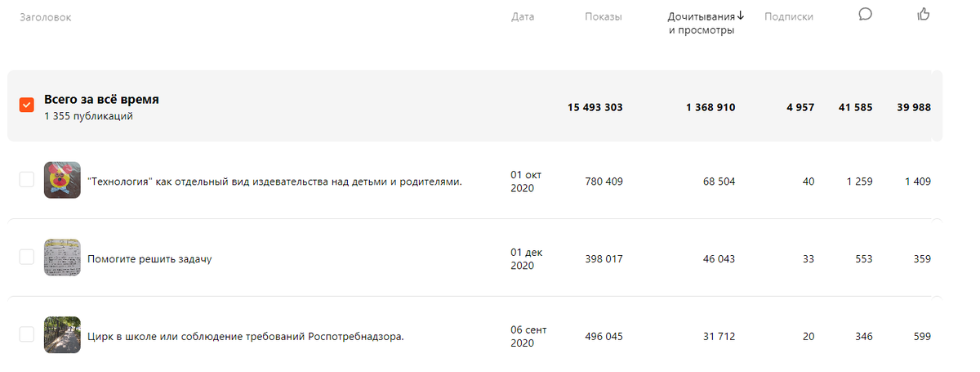Click the sort arrow next to Дочитывания

pos(741,16)
